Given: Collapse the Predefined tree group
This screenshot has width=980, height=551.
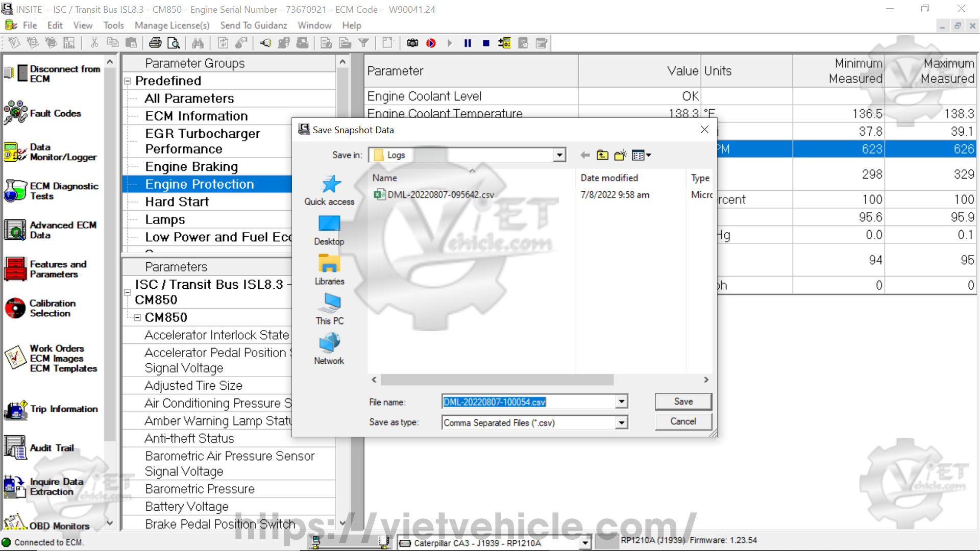Looking at the screenshot, I should click(x=128, y=81).
